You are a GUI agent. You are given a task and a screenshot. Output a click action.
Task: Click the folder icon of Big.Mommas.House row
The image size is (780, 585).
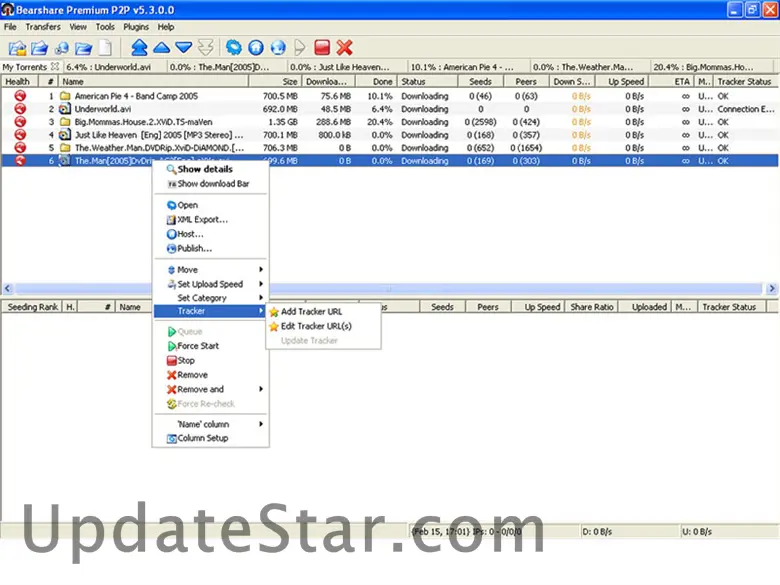point(65,122)
